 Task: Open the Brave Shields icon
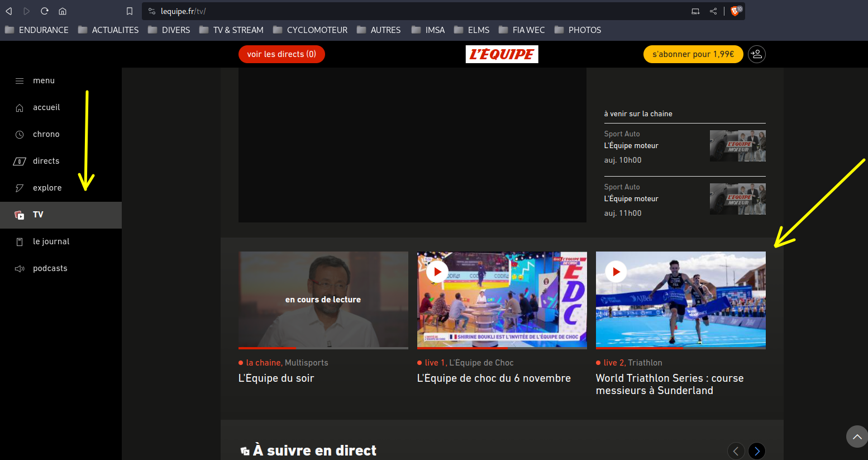pos(736,11)
